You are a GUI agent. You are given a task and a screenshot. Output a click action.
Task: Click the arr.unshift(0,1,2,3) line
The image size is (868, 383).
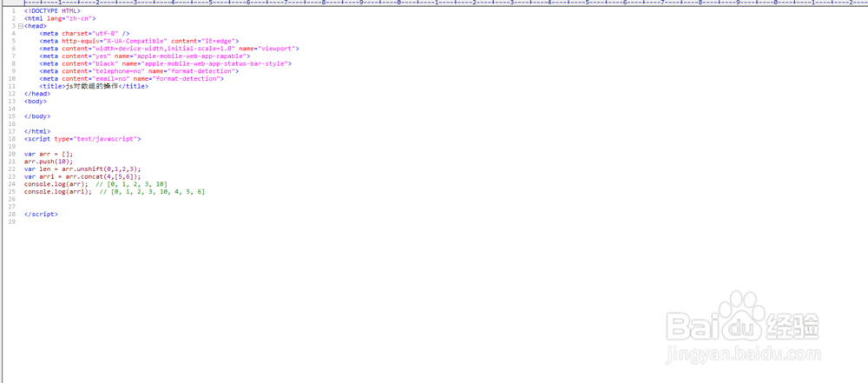[x=82, y=169]
